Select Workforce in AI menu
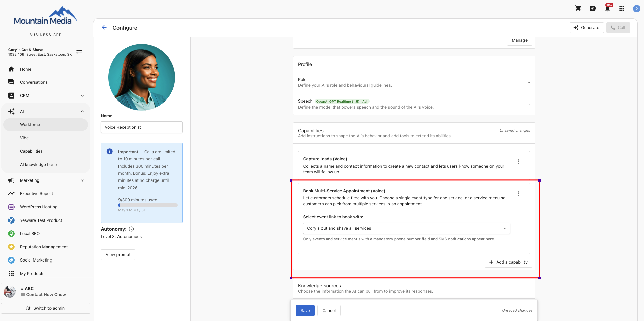Screen dimensions: 644x321 tap(45, 125)
